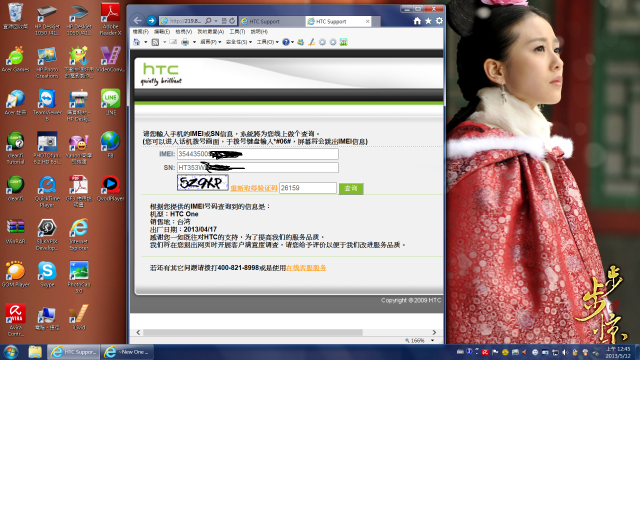Open the browser gear Tools icon
The height and width of the screenshot is (512, 640).
pos(439,21)
